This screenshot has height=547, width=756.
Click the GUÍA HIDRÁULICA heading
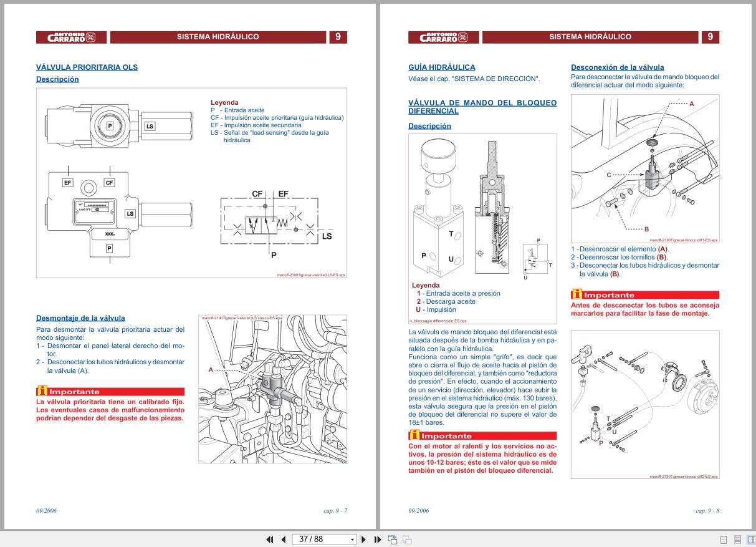pos(442,67)
